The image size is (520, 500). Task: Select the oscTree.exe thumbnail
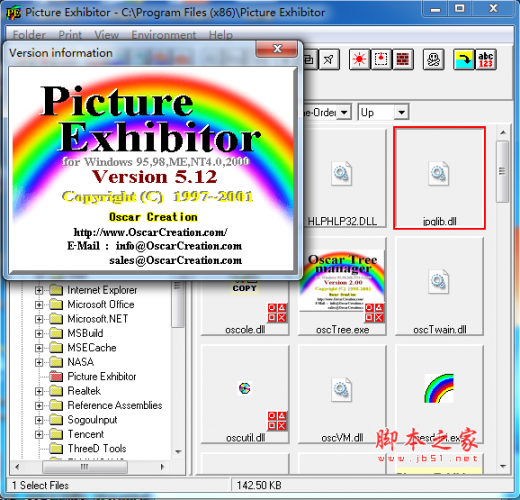click(x=342, y=287)
